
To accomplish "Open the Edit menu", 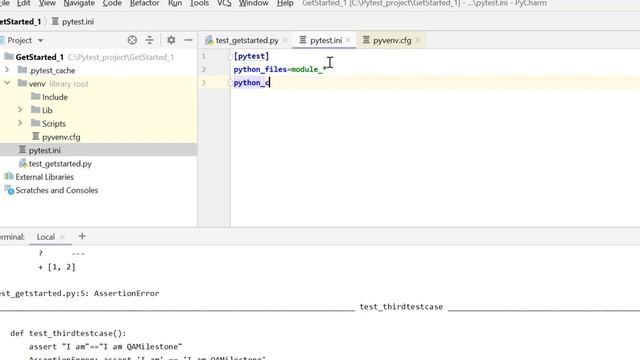I will (23, 3).
